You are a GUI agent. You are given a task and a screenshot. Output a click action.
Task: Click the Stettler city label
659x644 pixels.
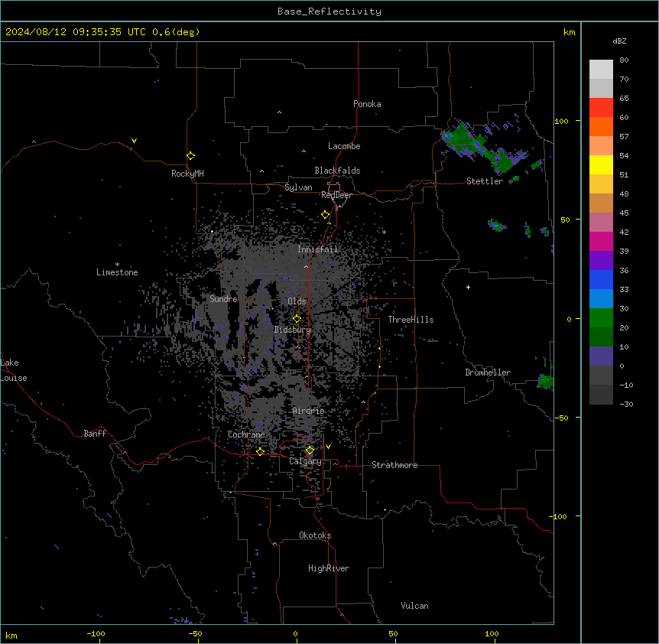pos(485,181)
